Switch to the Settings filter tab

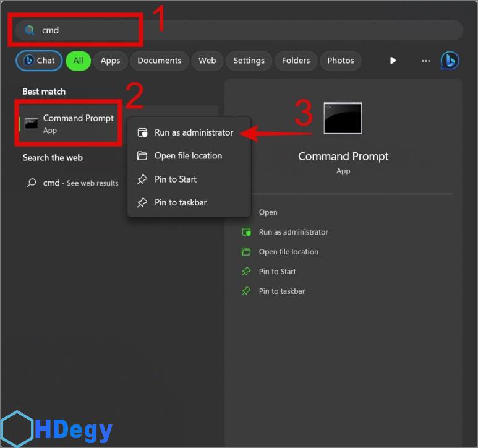(249, 61)
